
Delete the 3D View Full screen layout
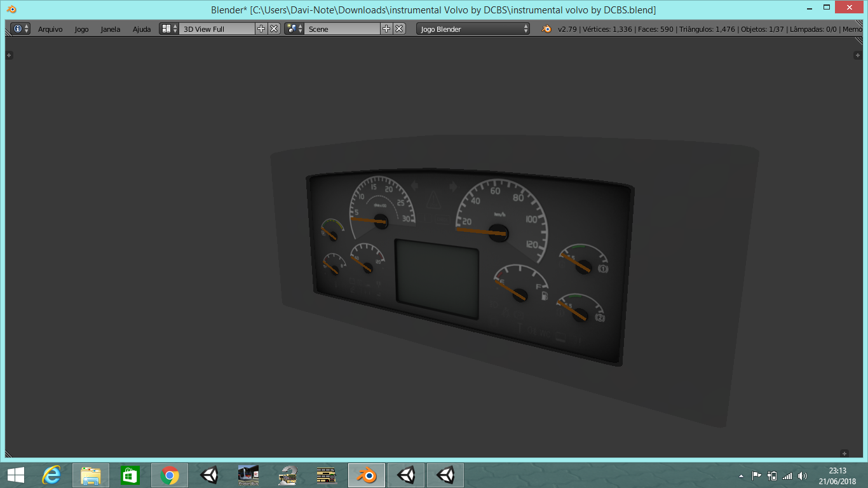point(274,29)
